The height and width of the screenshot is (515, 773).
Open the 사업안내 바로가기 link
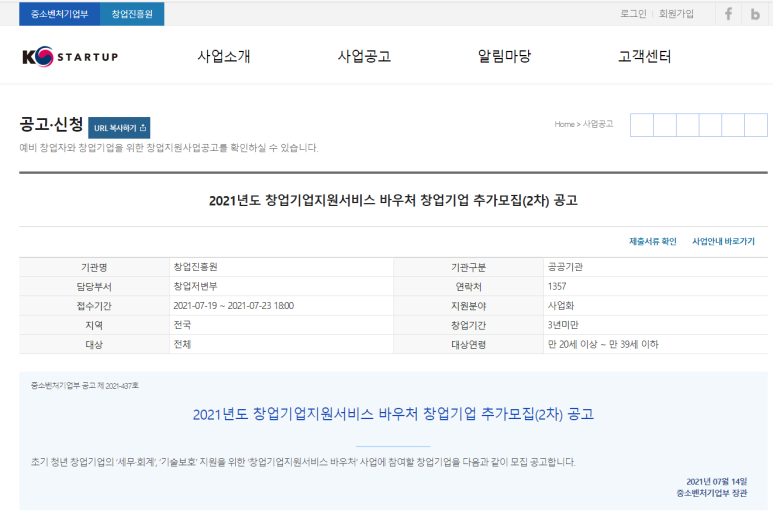tap(723, 241)
